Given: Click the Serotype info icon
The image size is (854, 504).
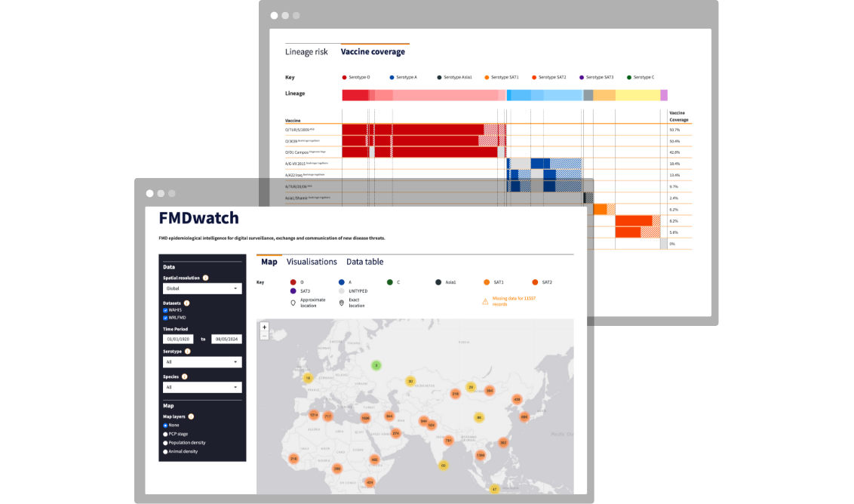Looking at the screenshot, I should pyautogui.click(x=188, y=352).
